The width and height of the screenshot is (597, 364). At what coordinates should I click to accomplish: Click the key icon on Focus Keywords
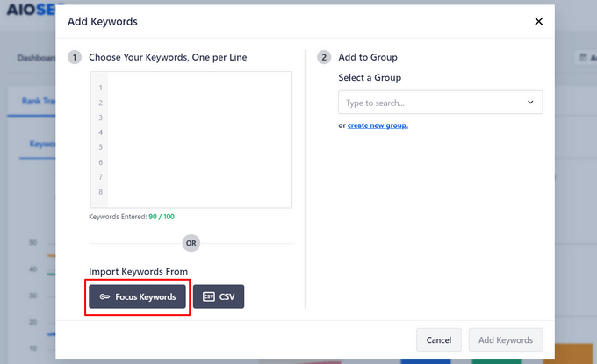[104, 297]
